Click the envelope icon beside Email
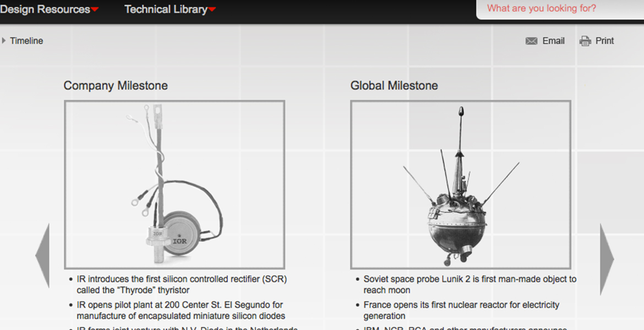The width and height of the screenshot is (644, 330). 531,41
